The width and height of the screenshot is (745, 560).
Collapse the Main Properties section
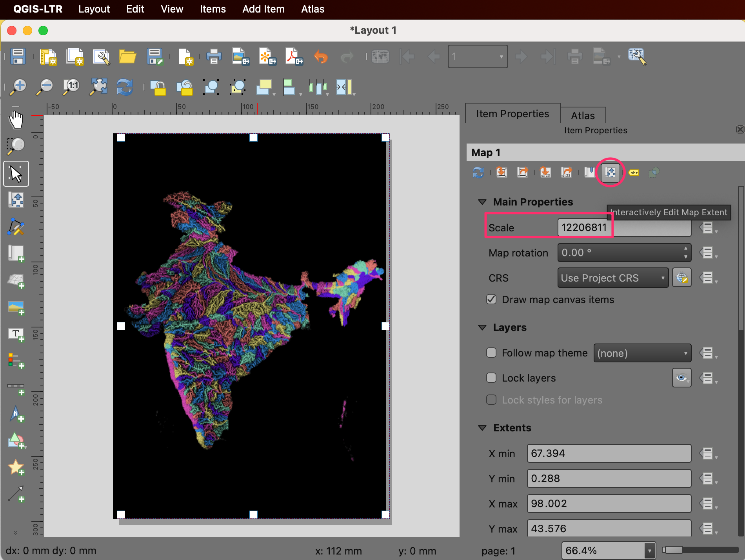click(482, 202)
